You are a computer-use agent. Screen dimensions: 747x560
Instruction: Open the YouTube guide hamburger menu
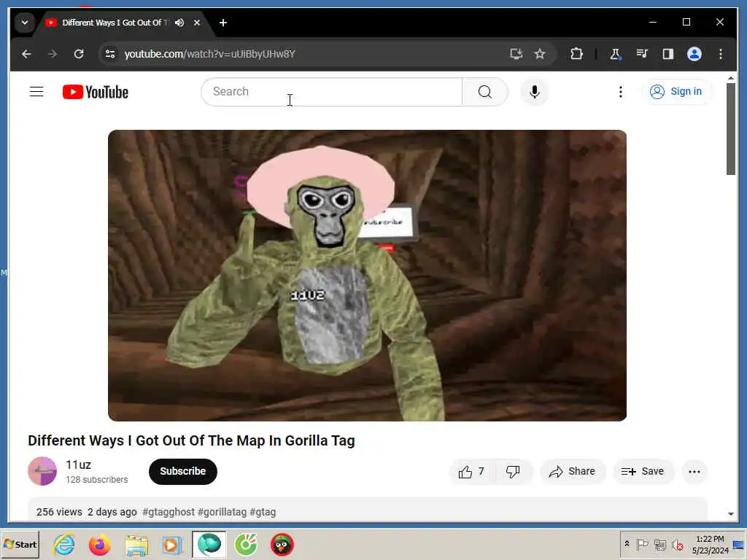36,91
